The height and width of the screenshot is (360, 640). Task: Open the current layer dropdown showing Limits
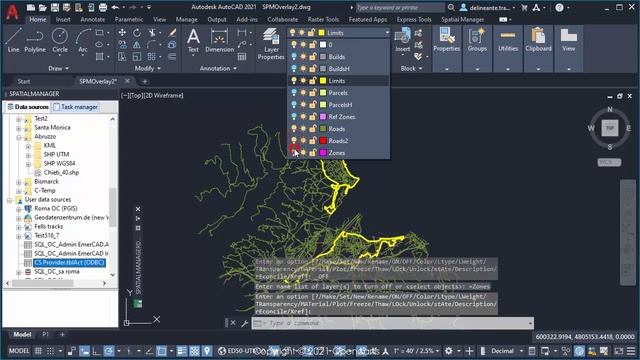(340, 33)
